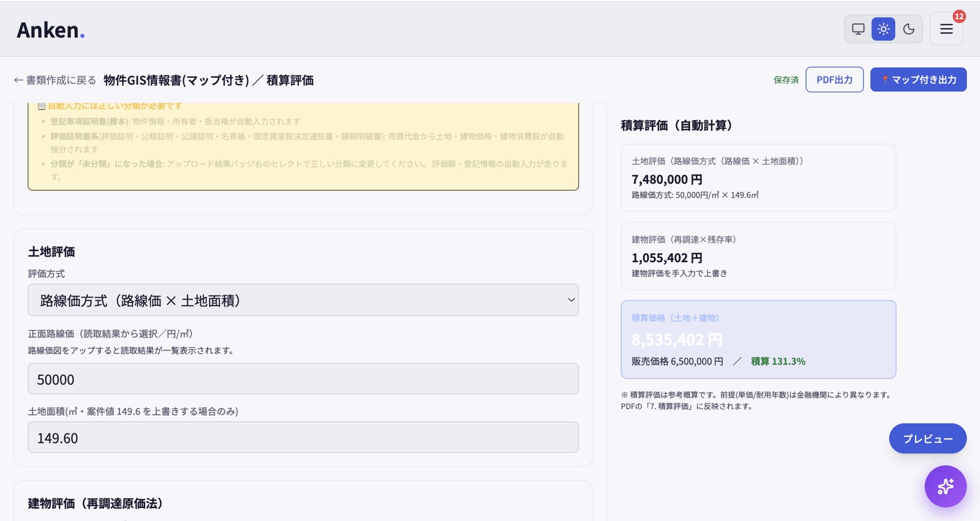Click the 建物評価（再調達原価法） heading
The height and width of the screenshot is (521, 980).
pos(96,503)
